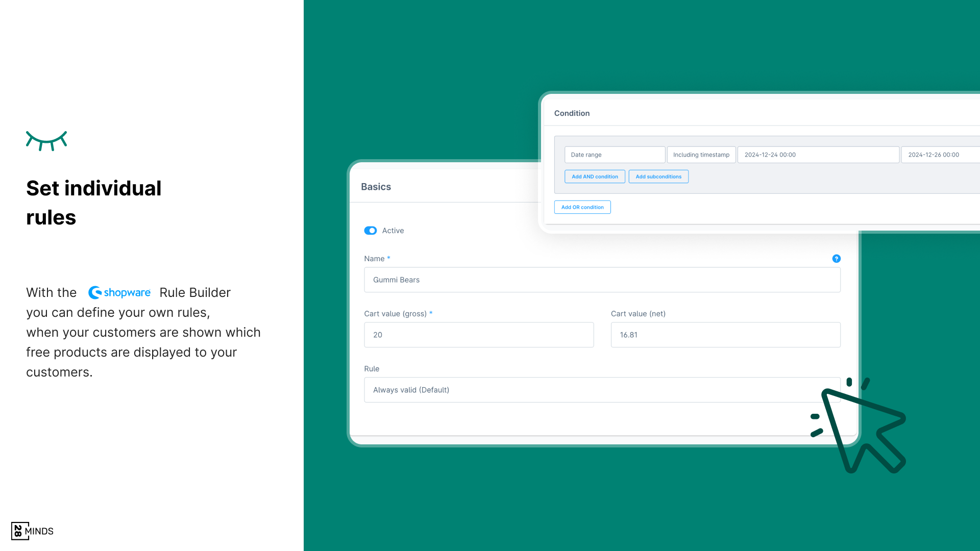980x551 pixels.
Task: Click the Add OR condition button
Action: 581,207
